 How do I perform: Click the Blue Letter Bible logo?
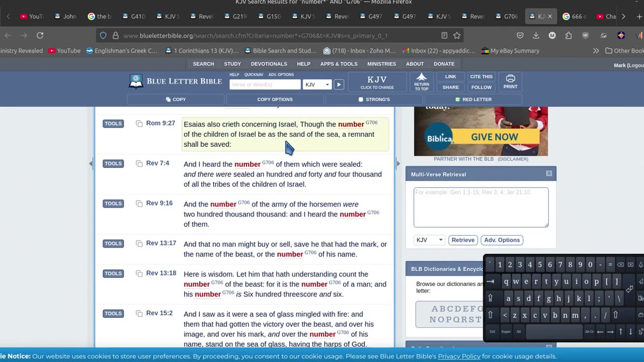click(176, 81)
